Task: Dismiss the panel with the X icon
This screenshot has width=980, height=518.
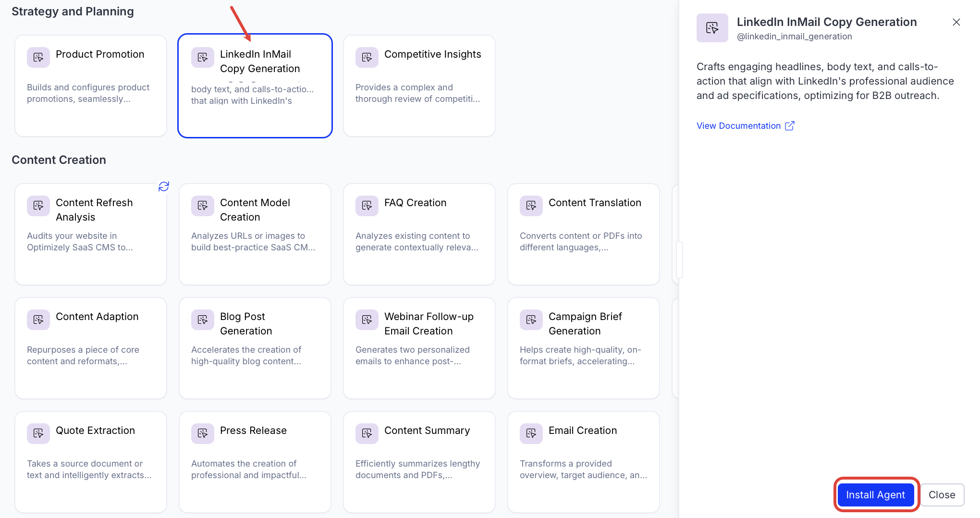Action: coord(956,22)
